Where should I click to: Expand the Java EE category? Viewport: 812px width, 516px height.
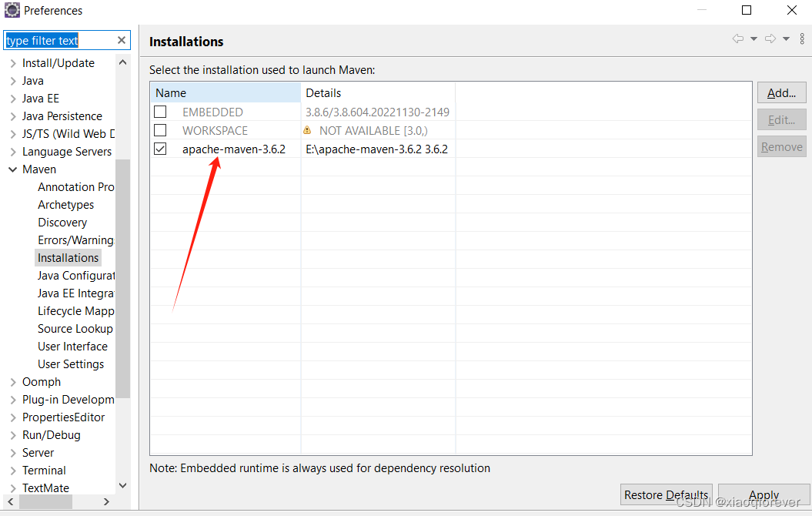coord(12,98)
